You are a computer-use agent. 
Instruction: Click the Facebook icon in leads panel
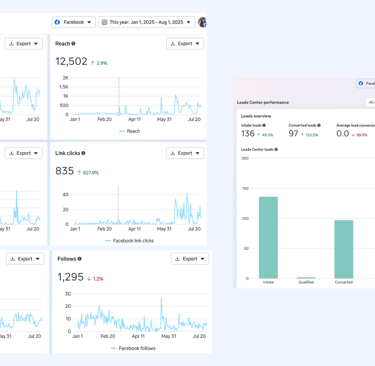tap(361, 83)
